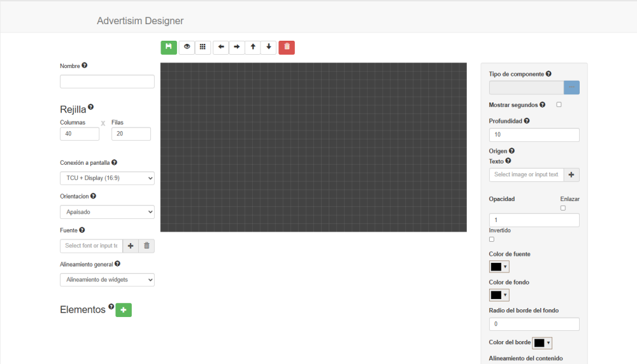Move element left with left arrow
Viewport: 637px width, 364px height.
(220, 47)
